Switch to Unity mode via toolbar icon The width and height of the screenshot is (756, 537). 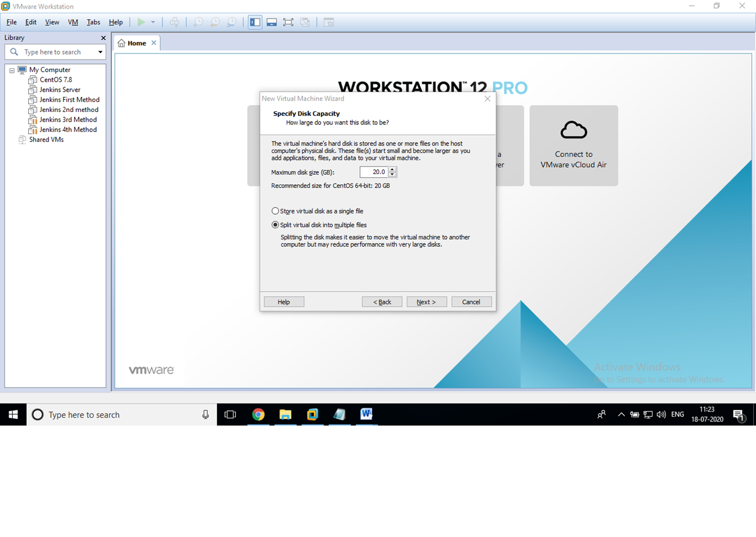click(x=305, y=22)
